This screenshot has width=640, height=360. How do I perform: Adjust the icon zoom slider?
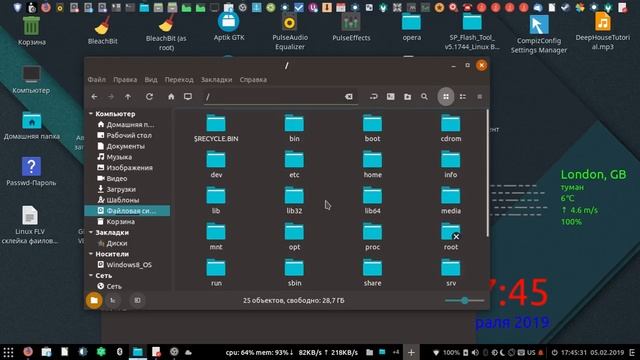coord(464,300)
